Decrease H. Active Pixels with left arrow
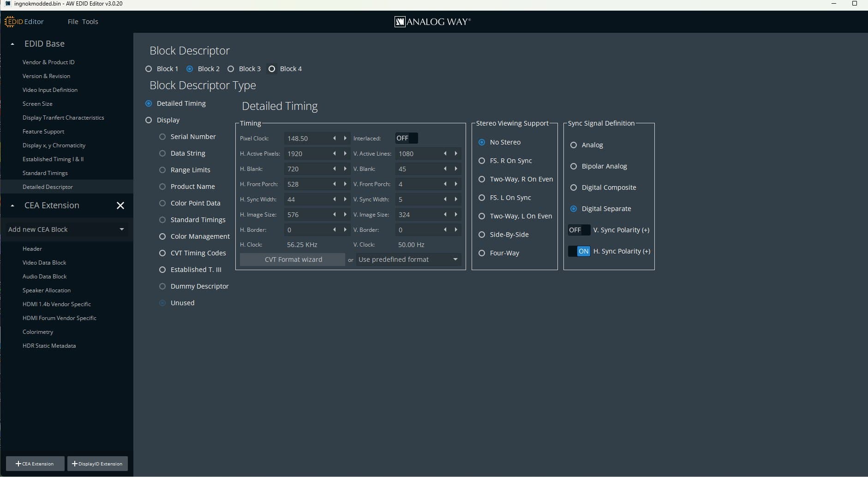868x477 pixels. pyautogui.click(x=335, y=153)
